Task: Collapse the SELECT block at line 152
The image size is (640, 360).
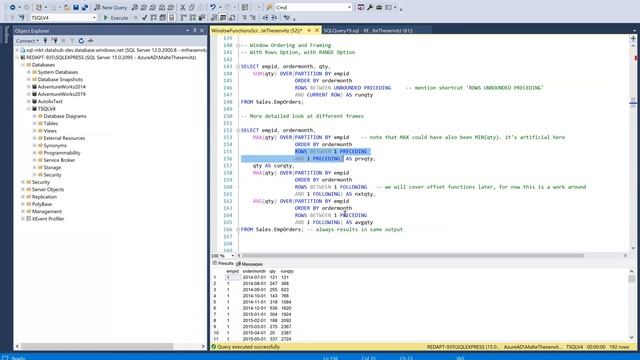Action: pos(238,130)
